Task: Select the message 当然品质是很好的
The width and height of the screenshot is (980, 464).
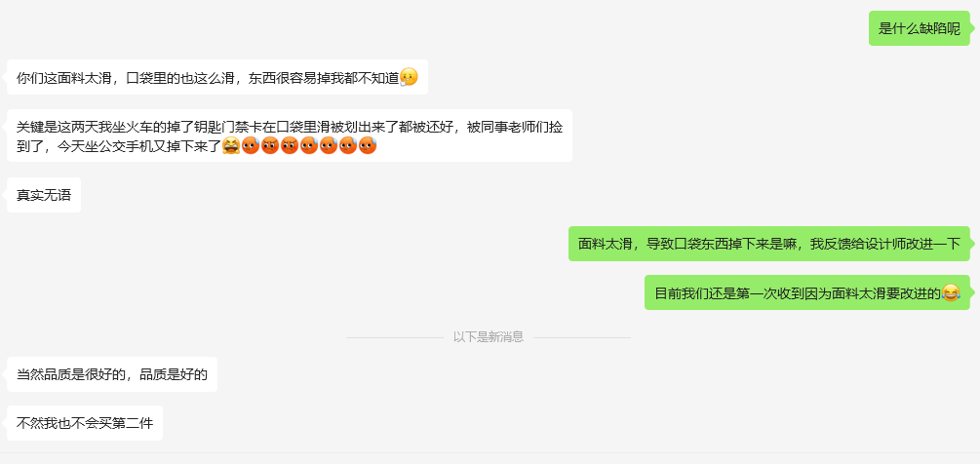Action: (x=112, y=374)
